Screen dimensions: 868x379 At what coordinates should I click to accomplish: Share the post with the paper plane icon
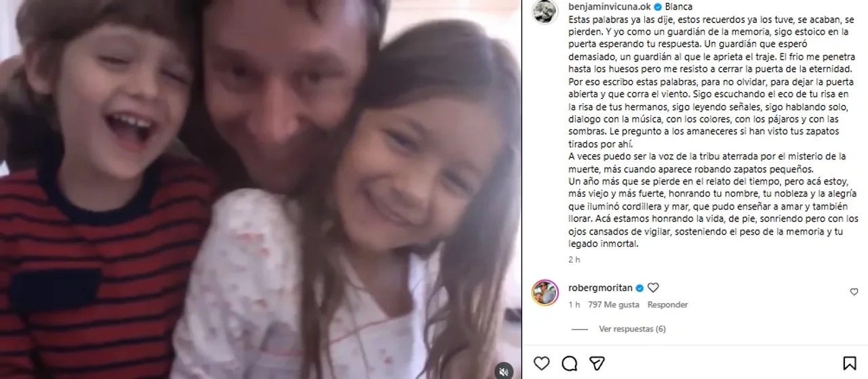[x=597, y=363]
